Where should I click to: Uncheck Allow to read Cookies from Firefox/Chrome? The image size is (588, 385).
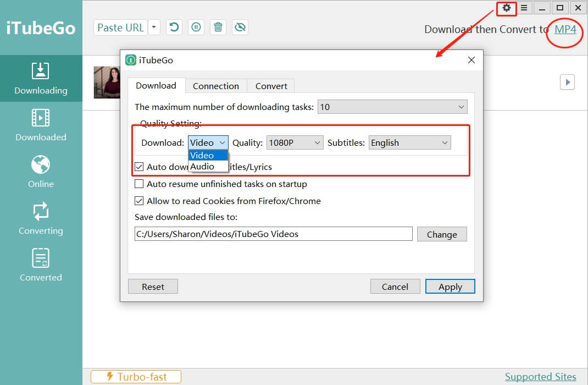[x=139, y=201]
